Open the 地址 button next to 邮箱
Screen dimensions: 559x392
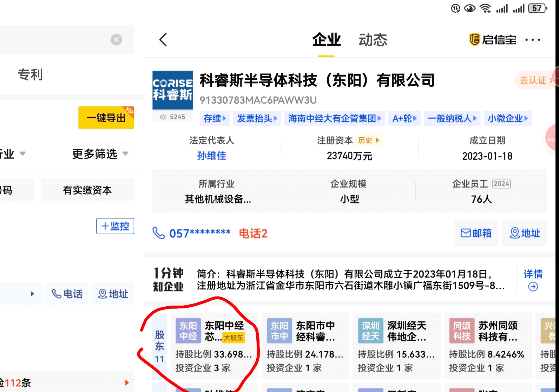(x=525, y=233)
